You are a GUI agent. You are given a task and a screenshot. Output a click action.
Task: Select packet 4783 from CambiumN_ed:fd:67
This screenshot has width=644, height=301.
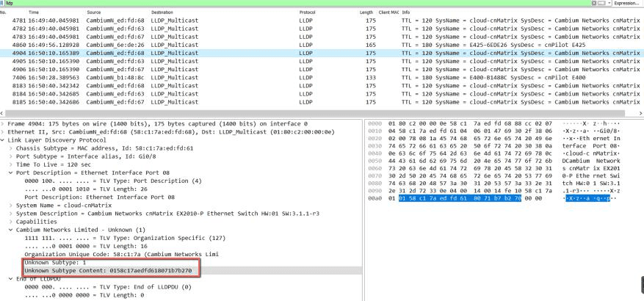coord(322,37)
